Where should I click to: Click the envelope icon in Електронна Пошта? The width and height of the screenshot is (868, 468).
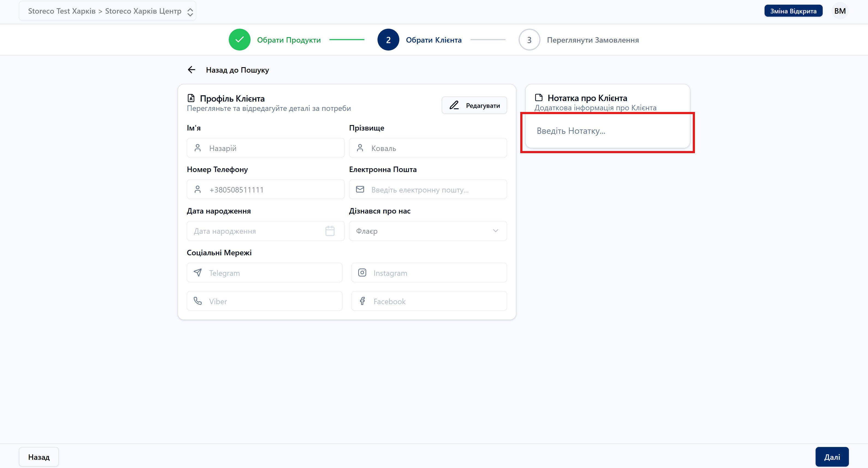(360, 189)
